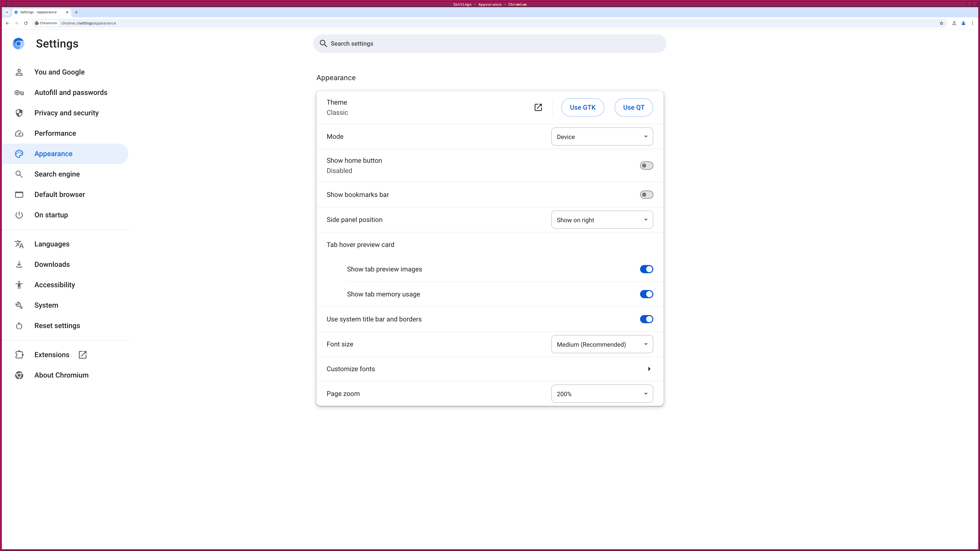Image resolution: width=980 pixels, height=551 pixels.
Task: Click the profile avatar icon
Action: pyautogui.click(x=963, y=23)
